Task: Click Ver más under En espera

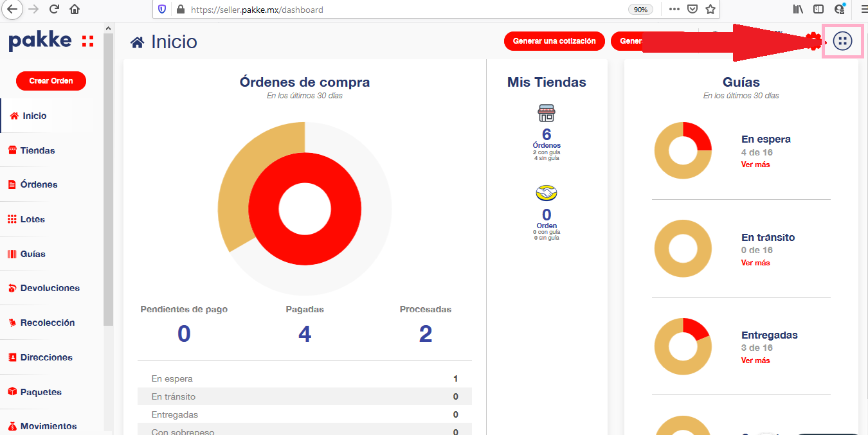Action: 755,164
